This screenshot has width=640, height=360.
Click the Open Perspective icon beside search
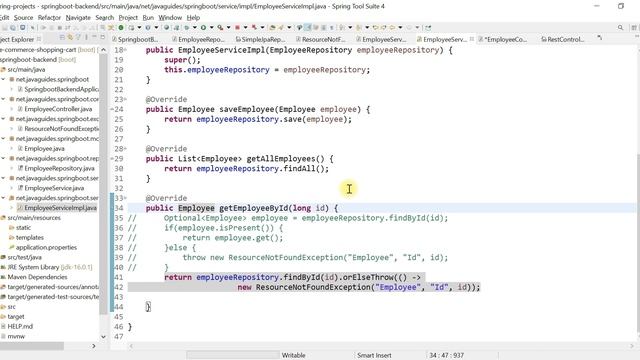[x=634, y=27]
